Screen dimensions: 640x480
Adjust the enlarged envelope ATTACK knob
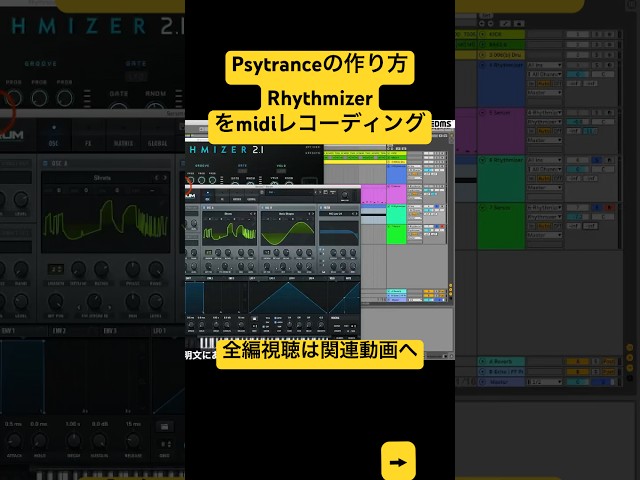coord(14,441)
